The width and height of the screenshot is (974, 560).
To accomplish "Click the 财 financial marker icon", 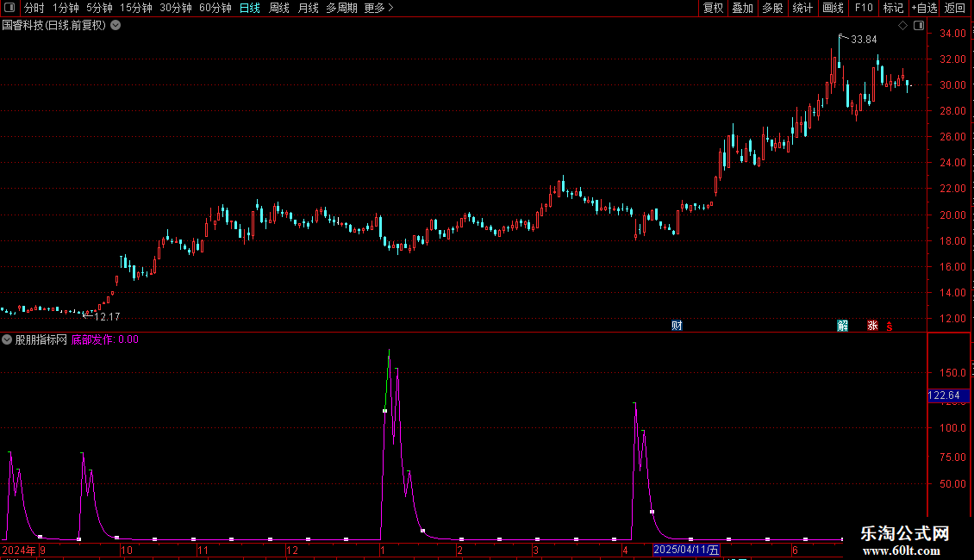I will pos(677,326).
